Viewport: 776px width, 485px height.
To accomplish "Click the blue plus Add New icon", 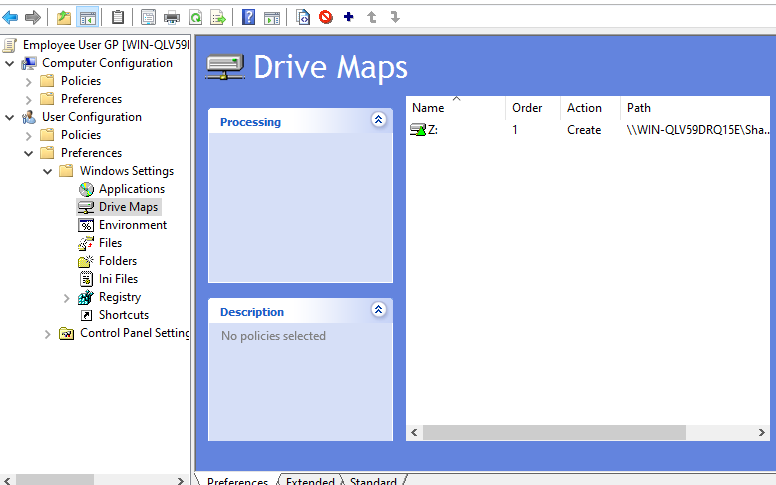I will pos(348,17).
